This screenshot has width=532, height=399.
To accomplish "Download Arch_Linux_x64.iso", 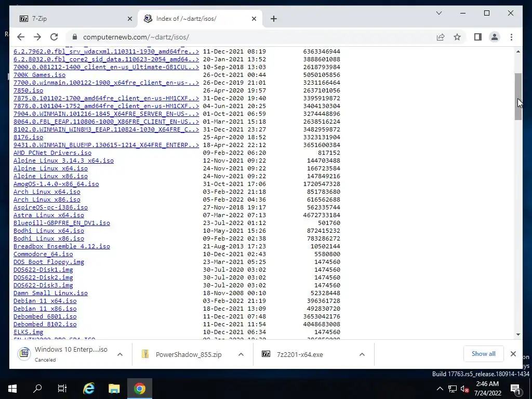I will [x=47, y=192].
